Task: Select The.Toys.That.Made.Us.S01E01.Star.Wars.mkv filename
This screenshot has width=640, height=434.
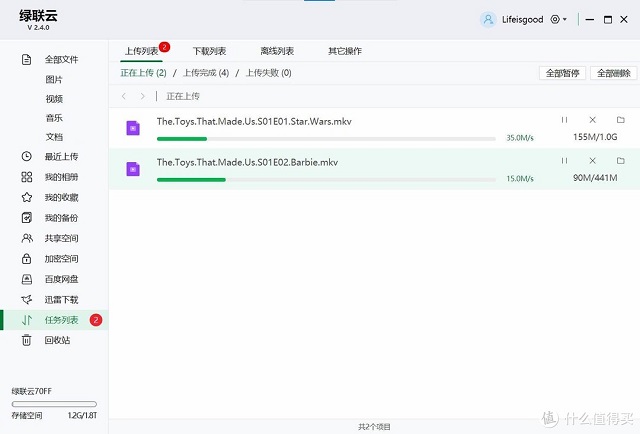Action: [254, 121]
